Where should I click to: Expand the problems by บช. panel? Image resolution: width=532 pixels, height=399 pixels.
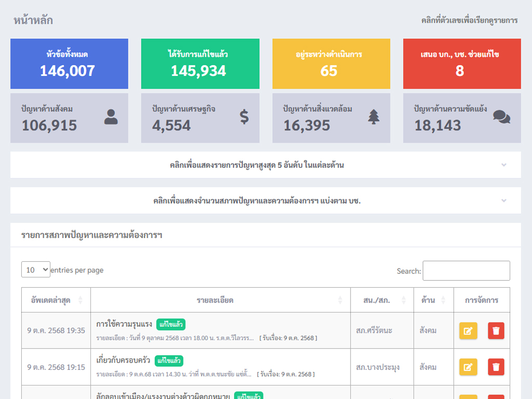[265, 201]
